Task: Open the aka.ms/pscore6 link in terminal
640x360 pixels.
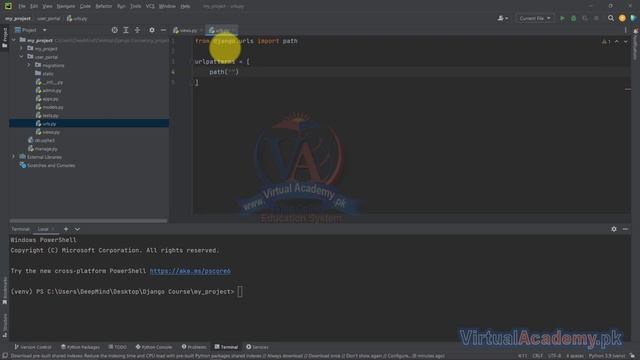Action: 190,271
